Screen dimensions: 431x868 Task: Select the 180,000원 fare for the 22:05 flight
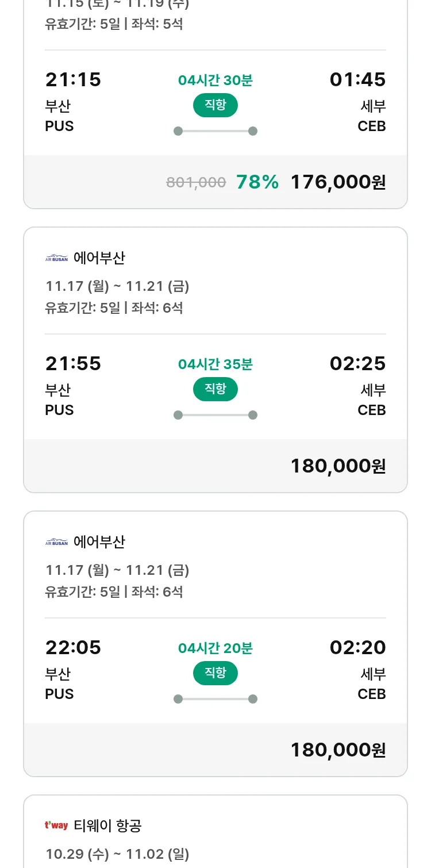coord(338,750)
